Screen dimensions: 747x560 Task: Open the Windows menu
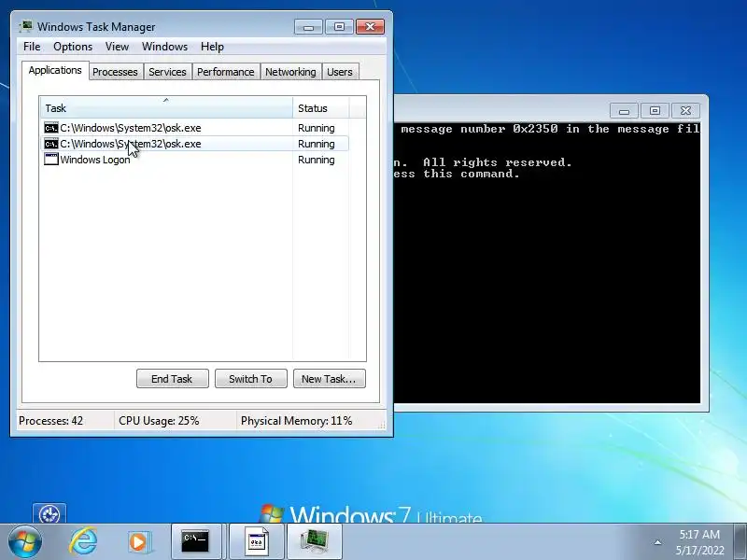click(165, 47)
